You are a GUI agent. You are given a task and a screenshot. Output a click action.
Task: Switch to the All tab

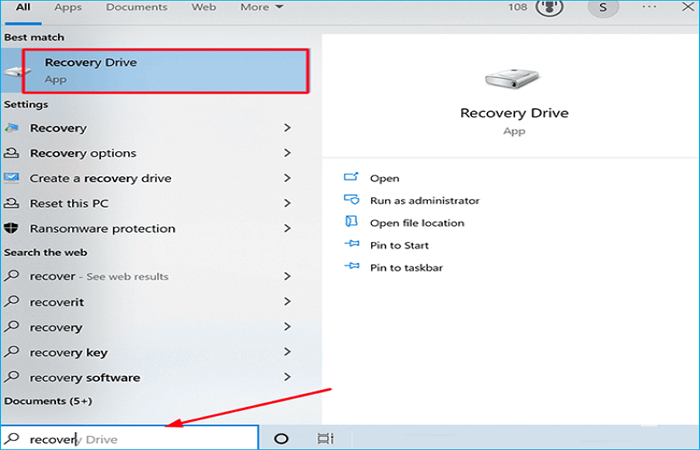pyautogui.click(x=23, y=7)
